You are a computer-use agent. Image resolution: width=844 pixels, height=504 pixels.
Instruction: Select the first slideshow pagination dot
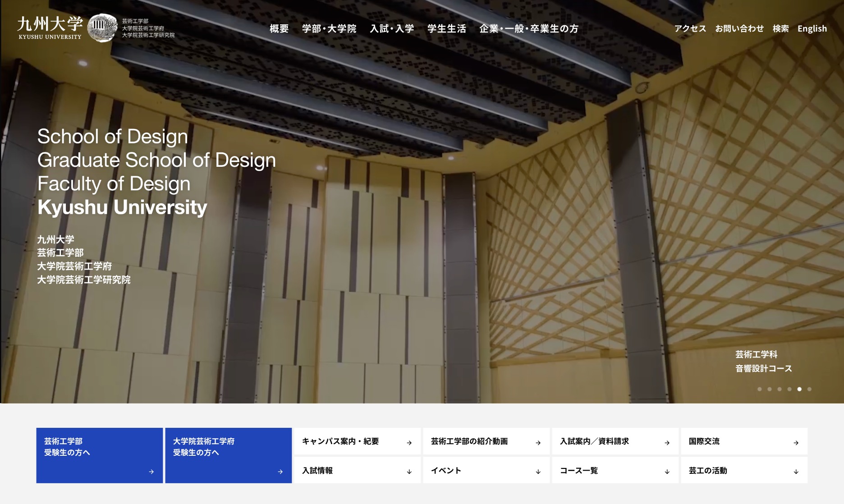click(760, 389)
